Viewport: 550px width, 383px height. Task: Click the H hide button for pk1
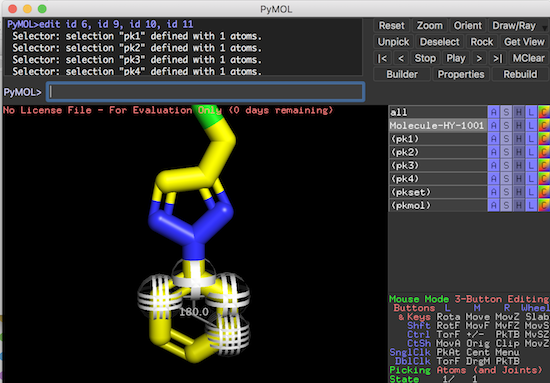[x=519, y=139]
